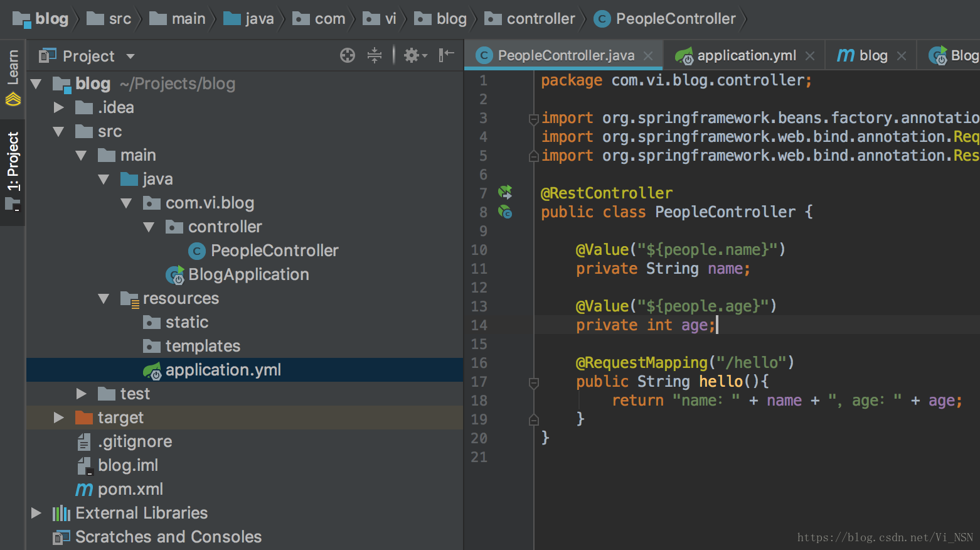Click "package com.vi.blog.controller;" on line 1
The width and height of the screenshot is (980, 550).
676,80
